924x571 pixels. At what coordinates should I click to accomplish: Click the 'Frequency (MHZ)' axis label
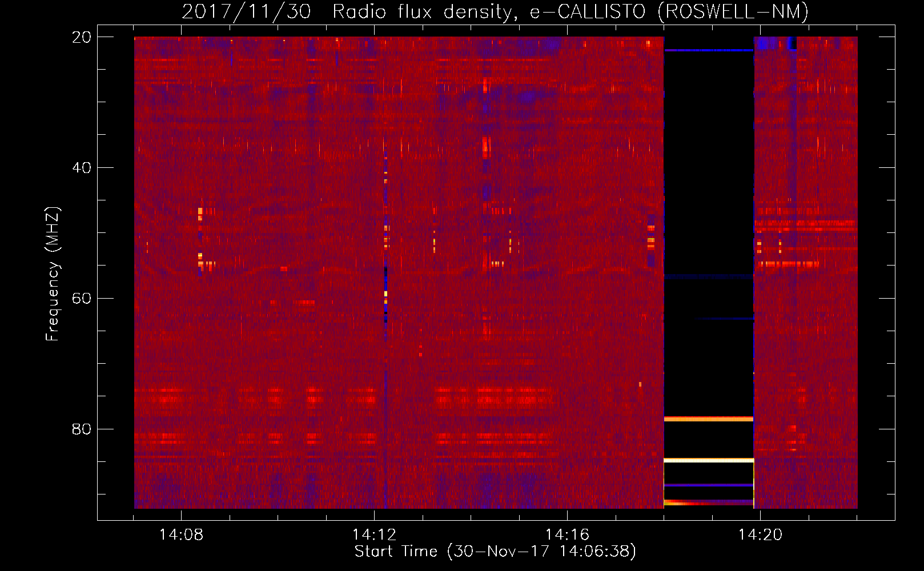click(x=53, y=274)
